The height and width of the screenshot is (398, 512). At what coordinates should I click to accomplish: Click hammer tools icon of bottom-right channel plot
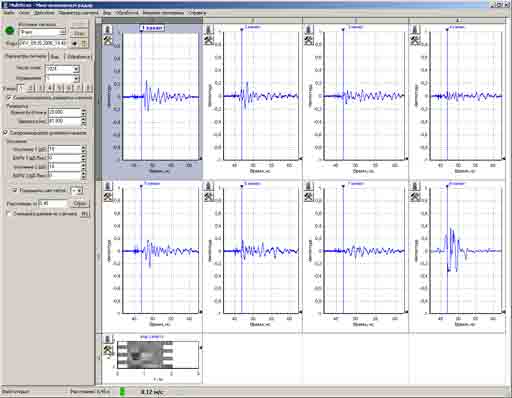point(415,197)
